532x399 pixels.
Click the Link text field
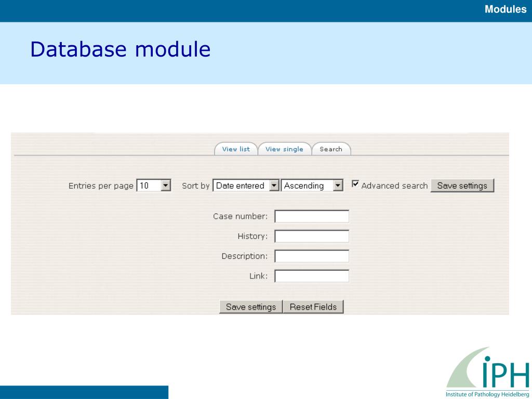[312, 276]
